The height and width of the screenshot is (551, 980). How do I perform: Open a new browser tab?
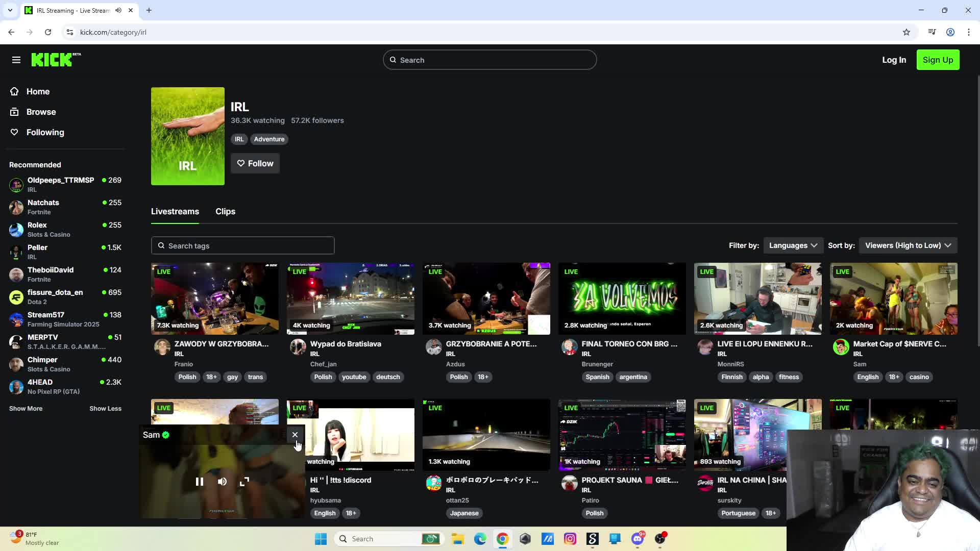tap(149, 10)
